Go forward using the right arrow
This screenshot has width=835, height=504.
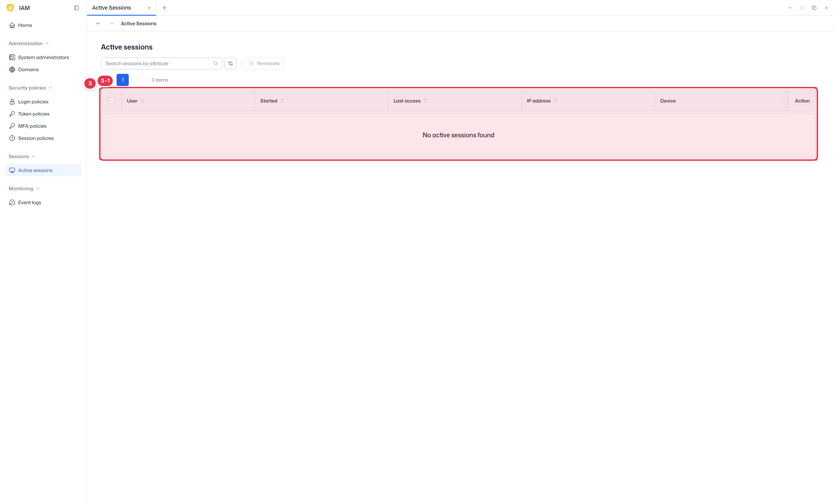(x=111, y=23)
